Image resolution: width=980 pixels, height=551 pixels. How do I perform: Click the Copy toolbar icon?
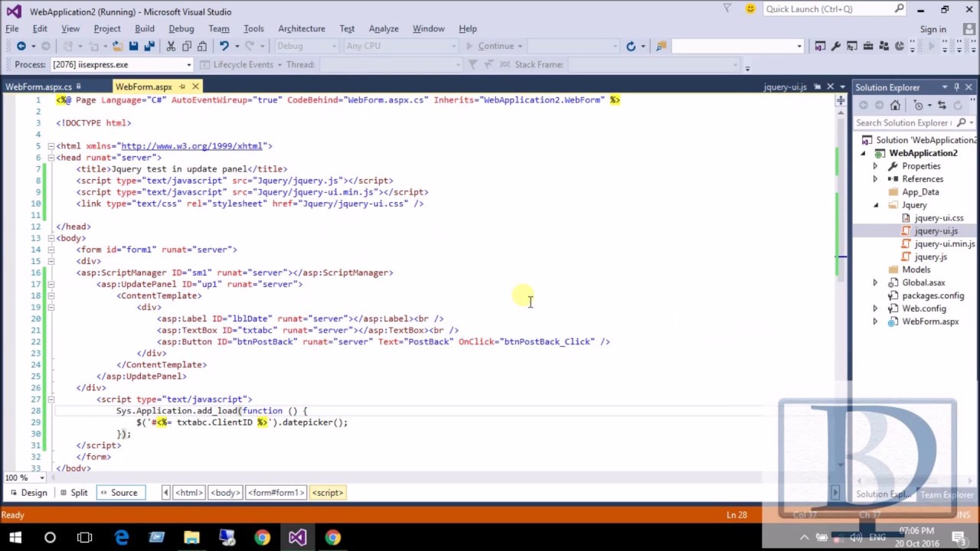pyautogui.click(x=186, y=46)
